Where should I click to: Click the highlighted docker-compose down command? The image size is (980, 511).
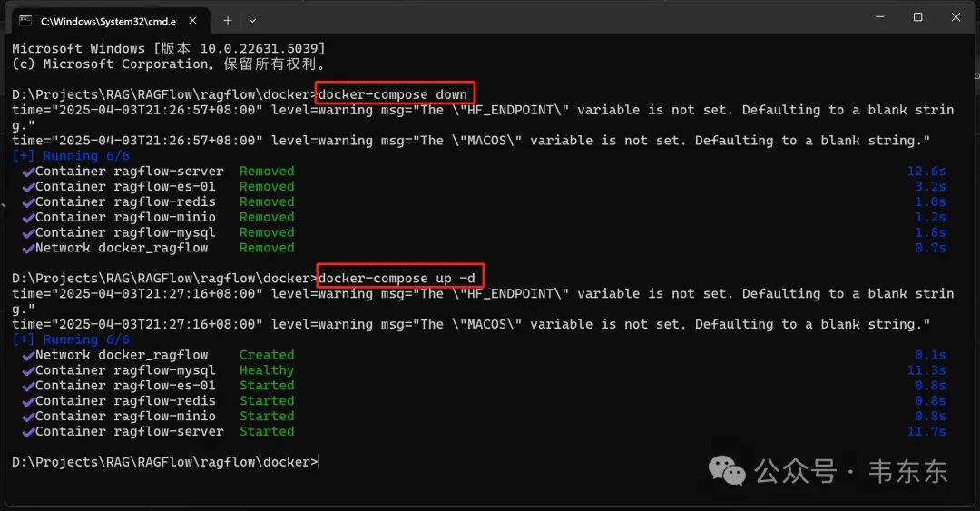tap(393, 95)
